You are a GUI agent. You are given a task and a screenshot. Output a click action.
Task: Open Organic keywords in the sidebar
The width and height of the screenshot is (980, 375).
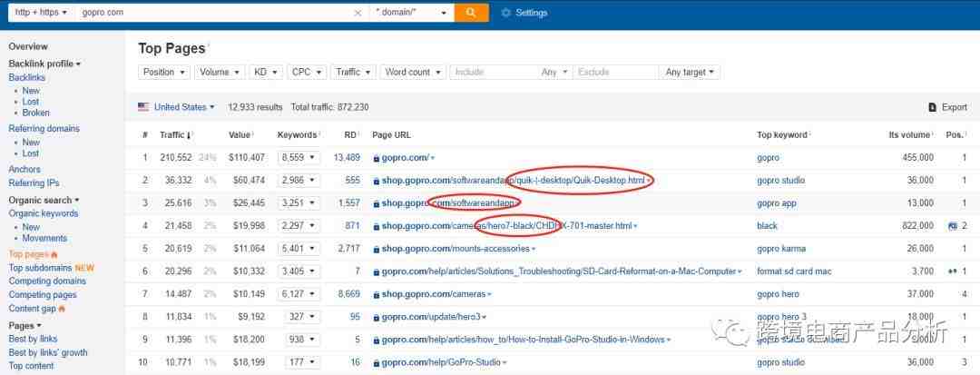tap(44, 213)
